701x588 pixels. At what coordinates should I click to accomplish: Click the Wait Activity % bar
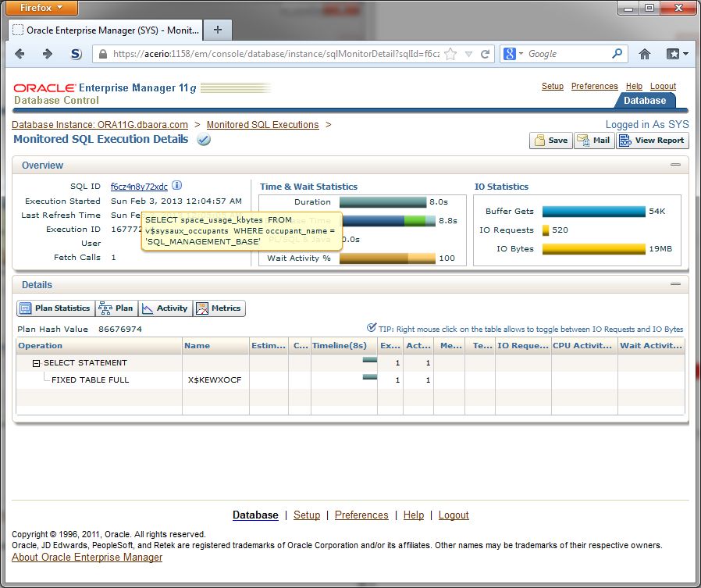click(387, 258)
